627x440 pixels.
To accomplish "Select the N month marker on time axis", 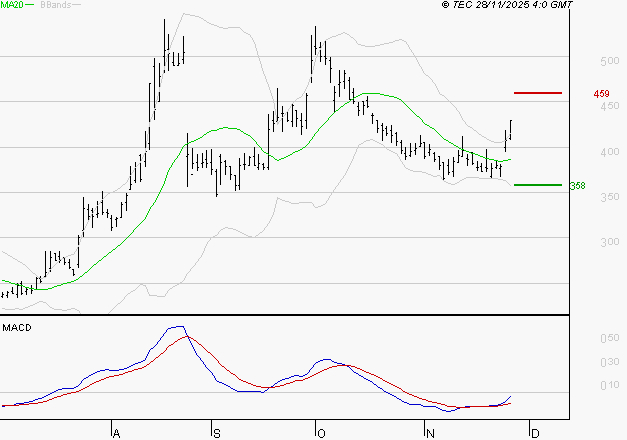I will 430,434.
